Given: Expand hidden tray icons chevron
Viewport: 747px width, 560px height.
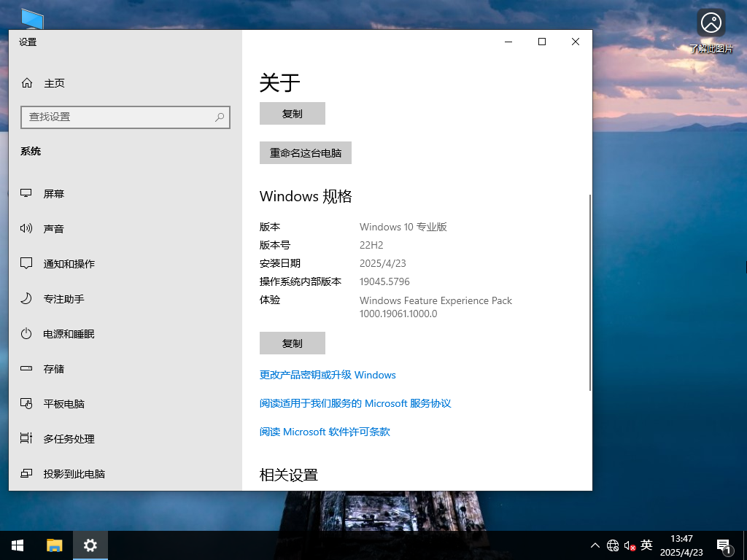Looking at the screenshot, I should tap(595, 545).
